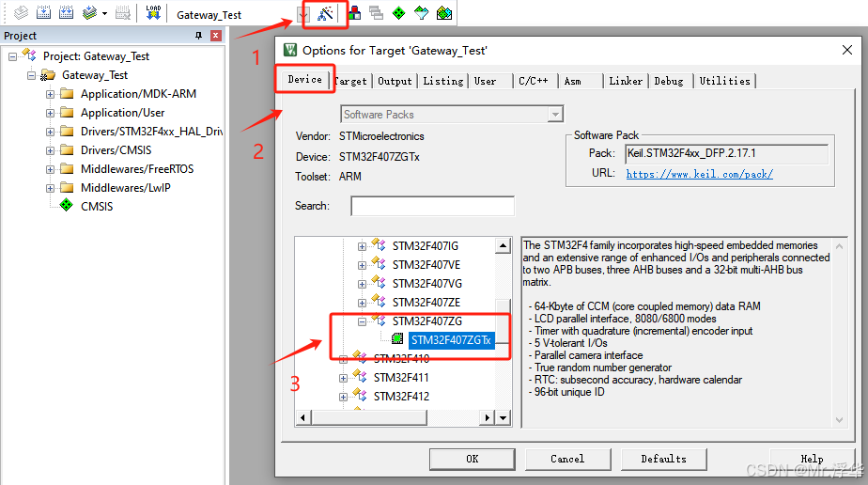Click the Manage Run-Time Environment green diamond icon

click(398, 13)
